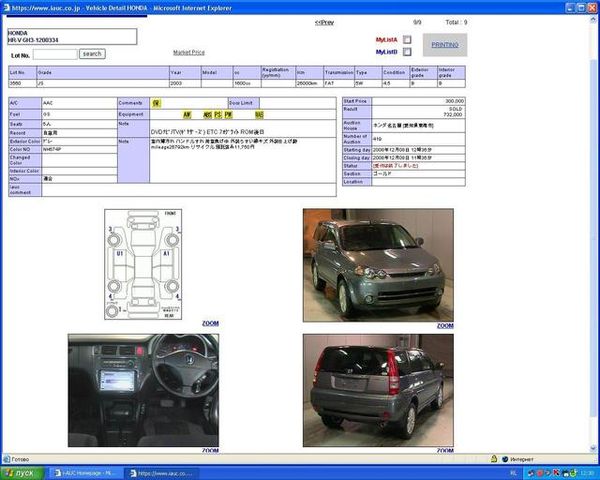Click the PRINTING link button
Image resolution: width=600 pixels, height=480 pixels.
(445, 45)
